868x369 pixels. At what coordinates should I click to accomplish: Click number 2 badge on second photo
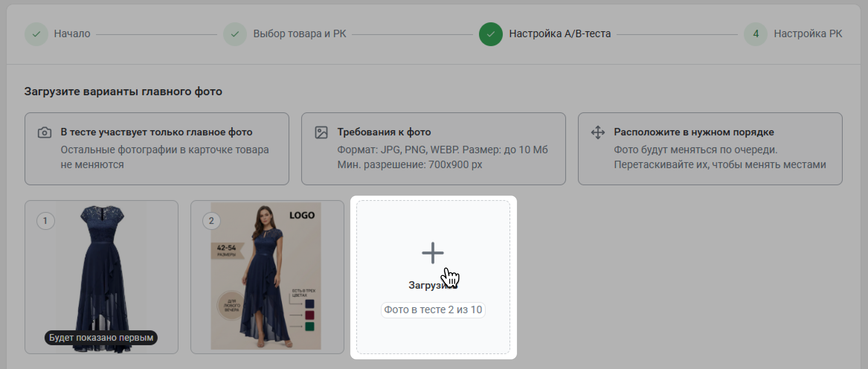coord(211,221)
